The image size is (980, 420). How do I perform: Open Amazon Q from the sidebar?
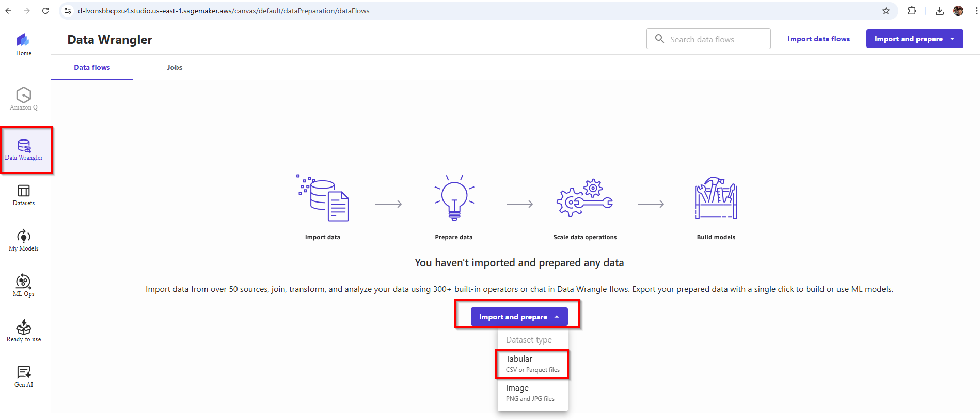pyautogui.click(x=24, y=98)
